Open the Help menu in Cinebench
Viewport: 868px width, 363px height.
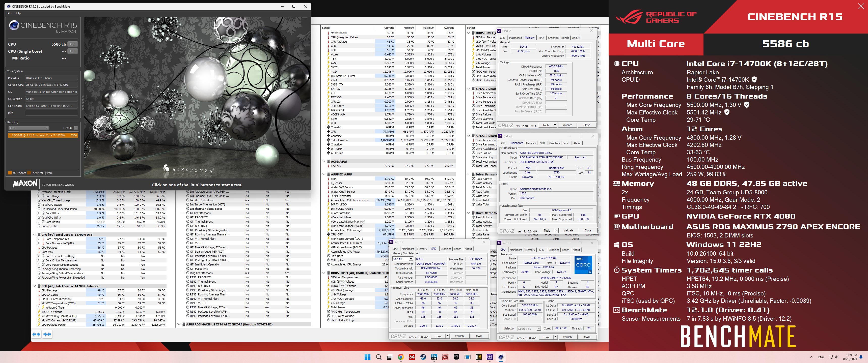[x=17, y=13]
